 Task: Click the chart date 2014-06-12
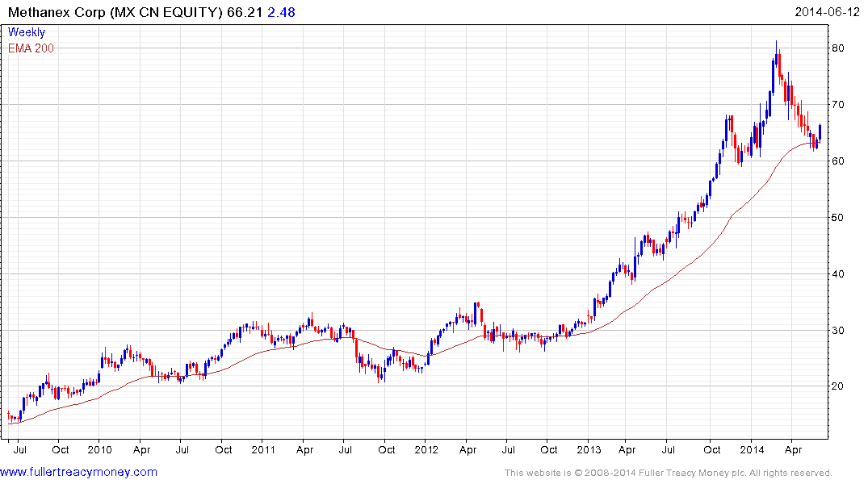point(827,11)
